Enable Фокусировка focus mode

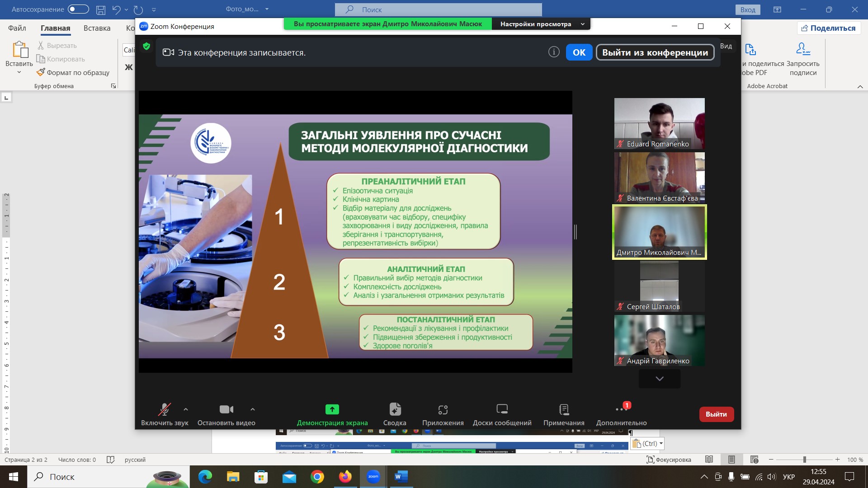pyautogui.click(x=669, y=460)
